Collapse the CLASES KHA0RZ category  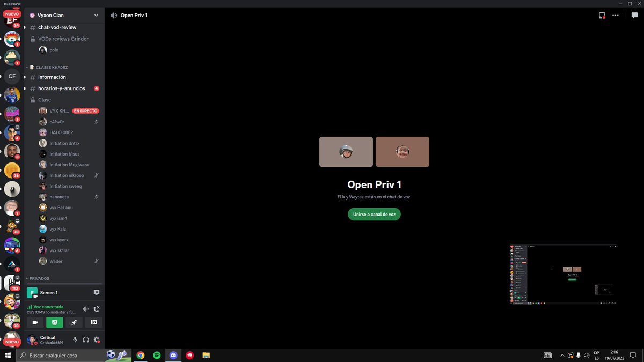pos(48,67)
